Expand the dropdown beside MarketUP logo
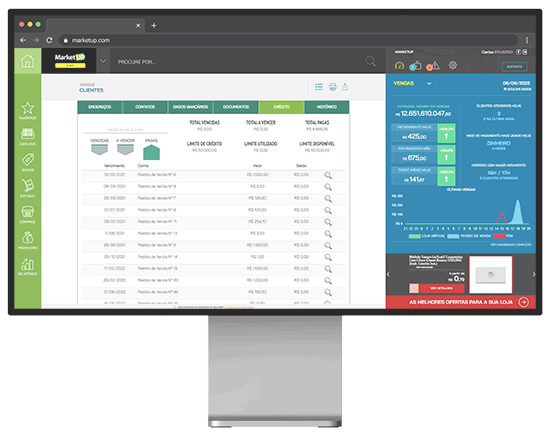Viewport: 550px width, 436px height. (103, 61)
